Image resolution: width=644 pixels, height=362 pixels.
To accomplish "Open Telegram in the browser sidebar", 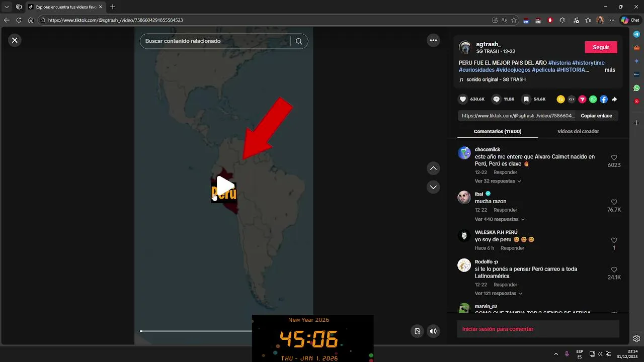I will (x=636, y=34).
